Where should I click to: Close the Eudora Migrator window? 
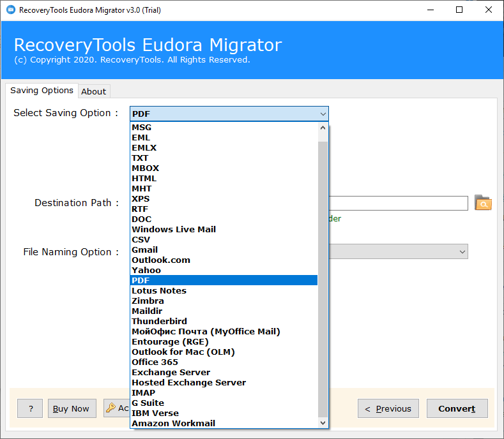[488, 10]
